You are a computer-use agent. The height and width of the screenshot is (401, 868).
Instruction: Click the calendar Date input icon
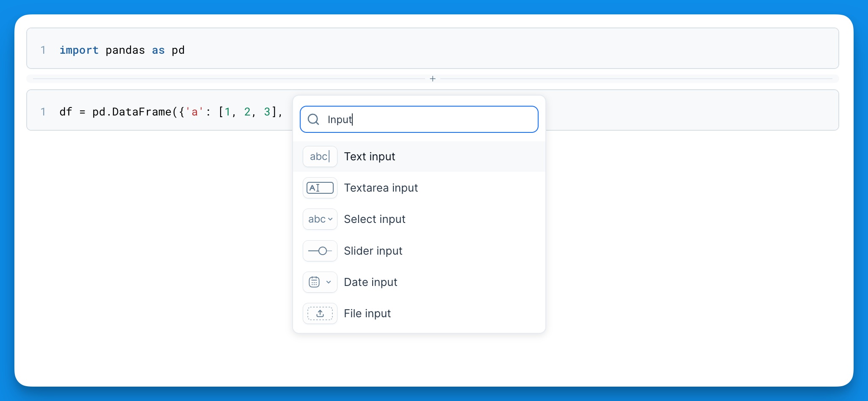click(x=320, y=282)
